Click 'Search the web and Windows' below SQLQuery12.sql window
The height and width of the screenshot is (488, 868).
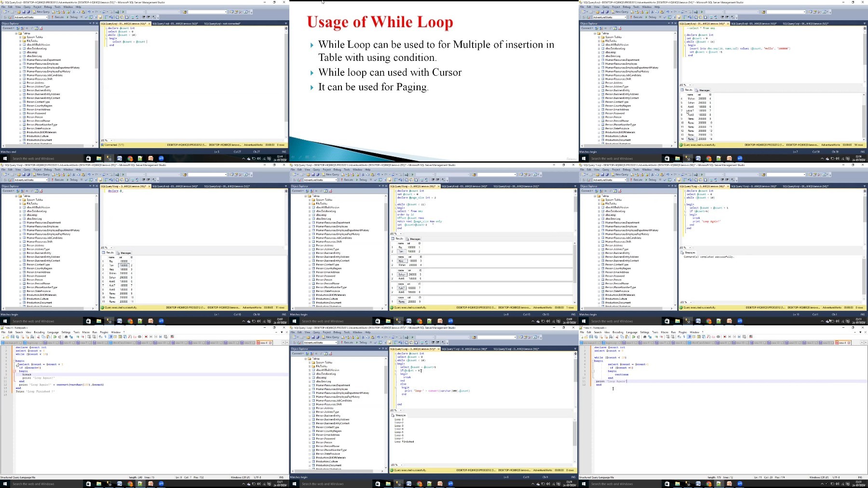pos(323,484)
